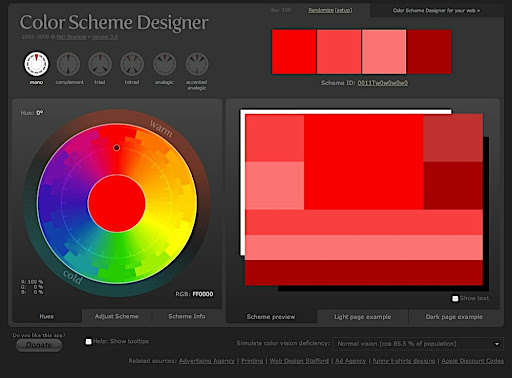Pick the analogic scheme icon
This screenshot has height=378, width=512.
point(164,64)
